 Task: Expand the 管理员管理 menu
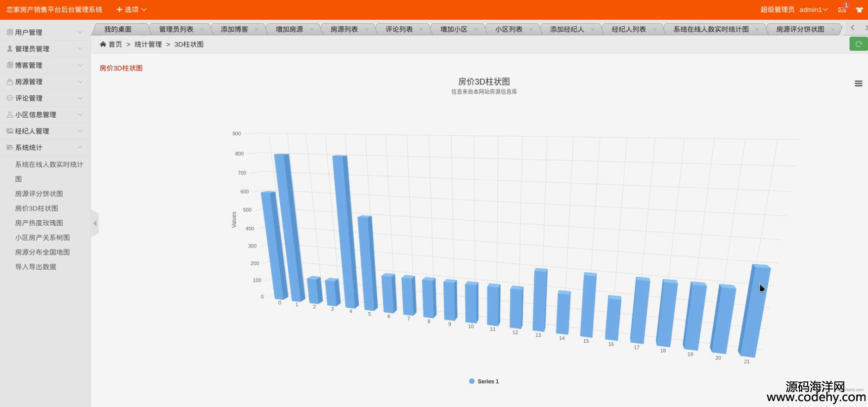(x=45, y=48)
